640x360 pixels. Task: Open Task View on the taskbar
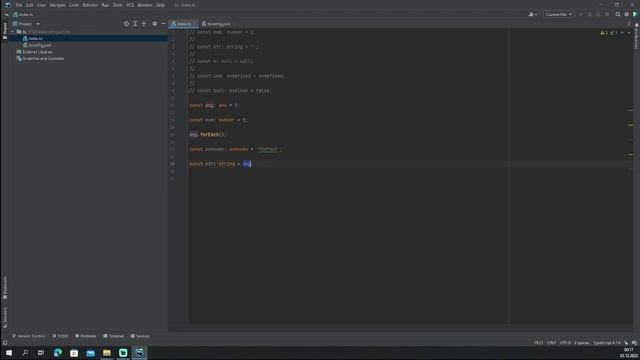click(41, 353)
